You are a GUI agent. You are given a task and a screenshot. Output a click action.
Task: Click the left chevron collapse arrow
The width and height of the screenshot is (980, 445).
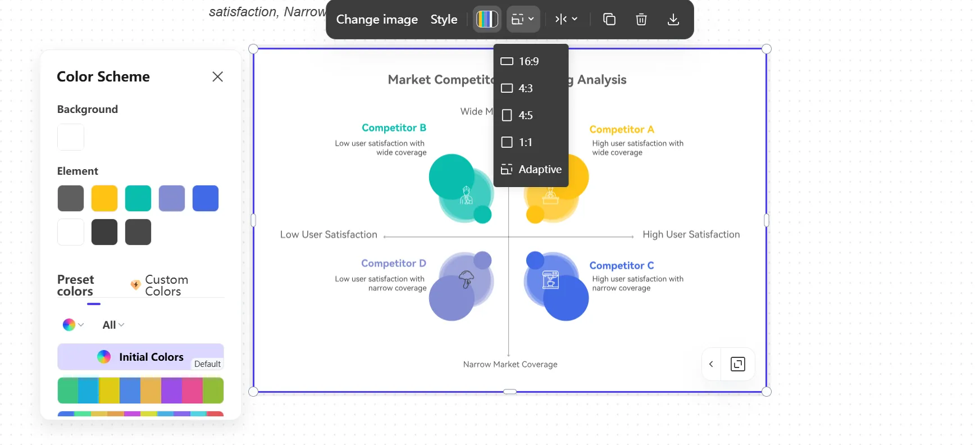(x=711, y=364)
